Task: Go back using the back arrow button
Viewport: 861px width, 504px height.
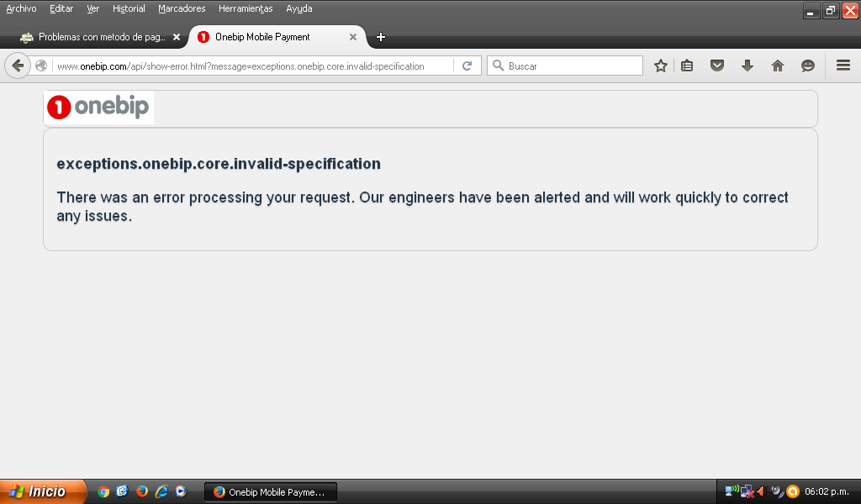Action: (18, 66)
